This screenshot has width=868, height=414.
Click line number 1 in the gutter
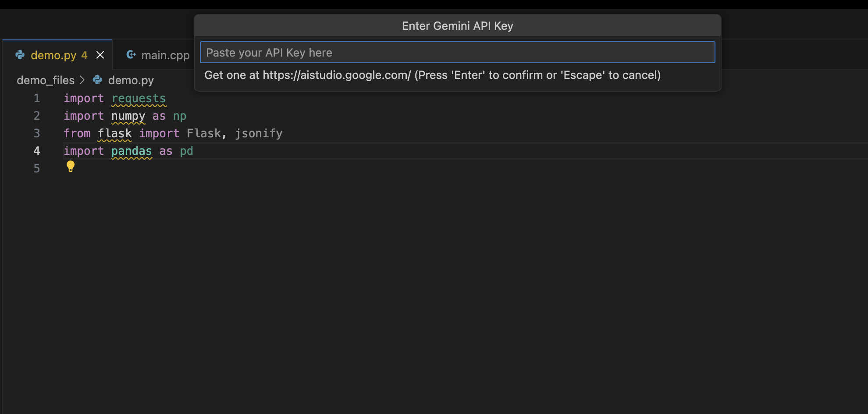click(37, 98)
